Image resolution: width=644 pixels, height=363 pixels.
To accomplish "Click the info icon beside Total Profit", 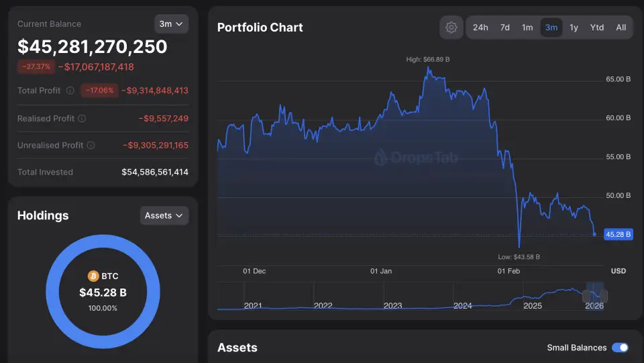I will [70, 91].
